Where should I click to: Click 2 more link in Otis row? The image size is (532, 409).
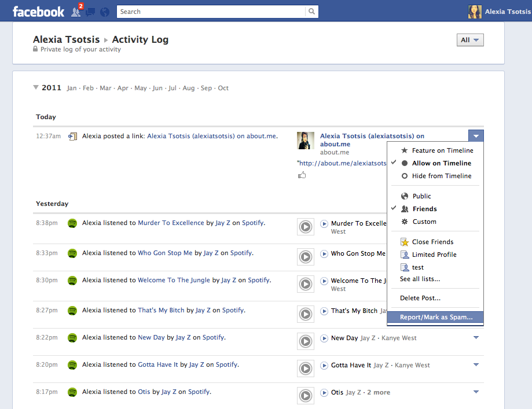[x=379, y=392]
